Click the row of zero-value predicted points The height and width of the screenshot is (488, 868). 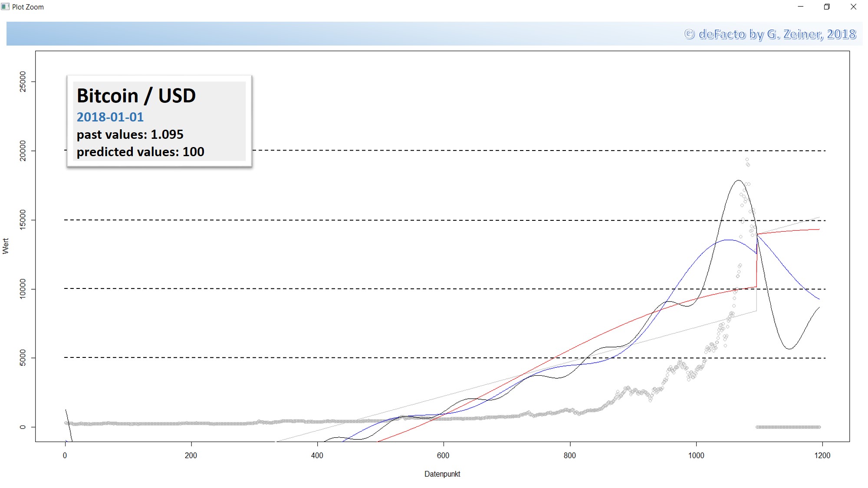(788, 427)
